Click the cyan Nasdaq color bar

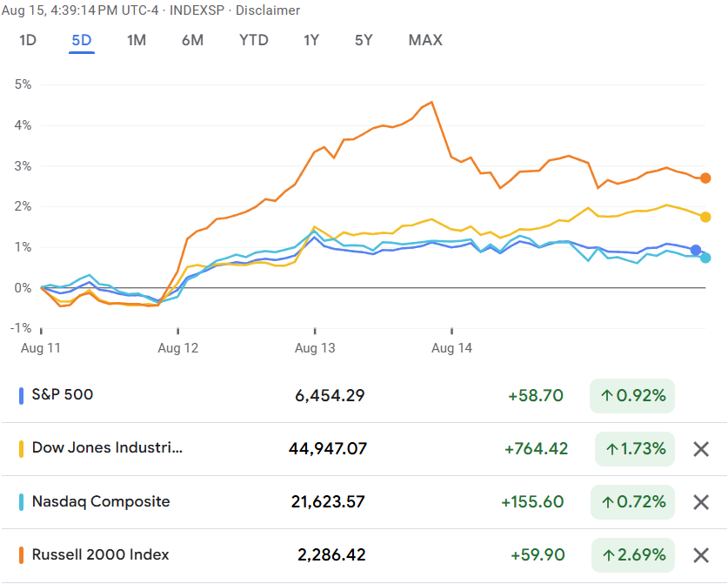21,502
